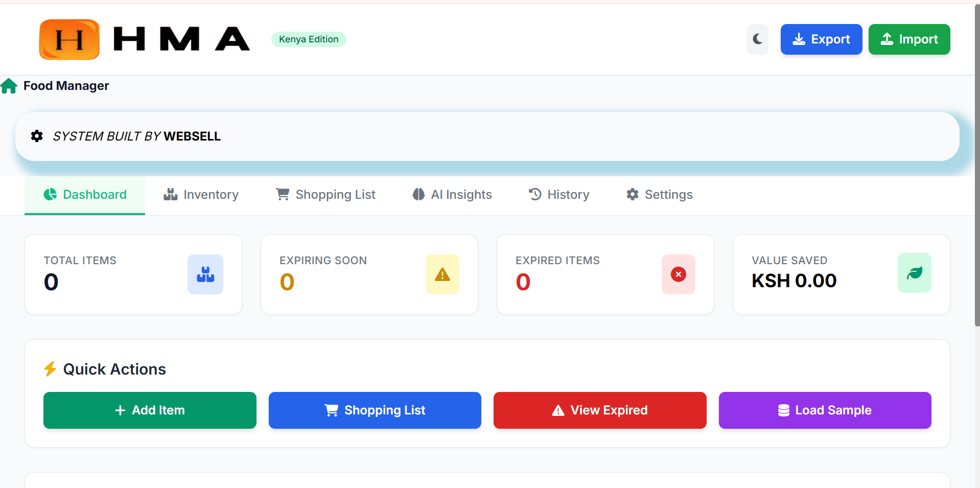
Task: Click the Food Manager title text
Action: (66, 86)
